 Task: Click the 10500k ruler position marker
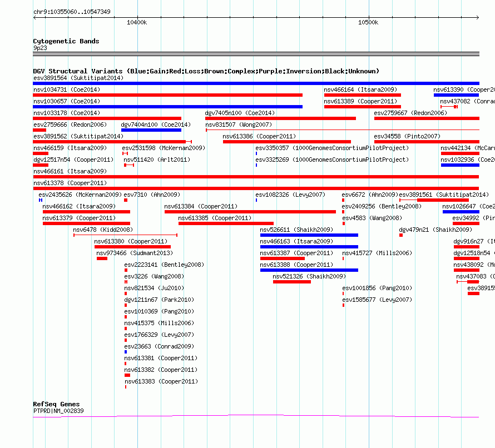[368, 22]
